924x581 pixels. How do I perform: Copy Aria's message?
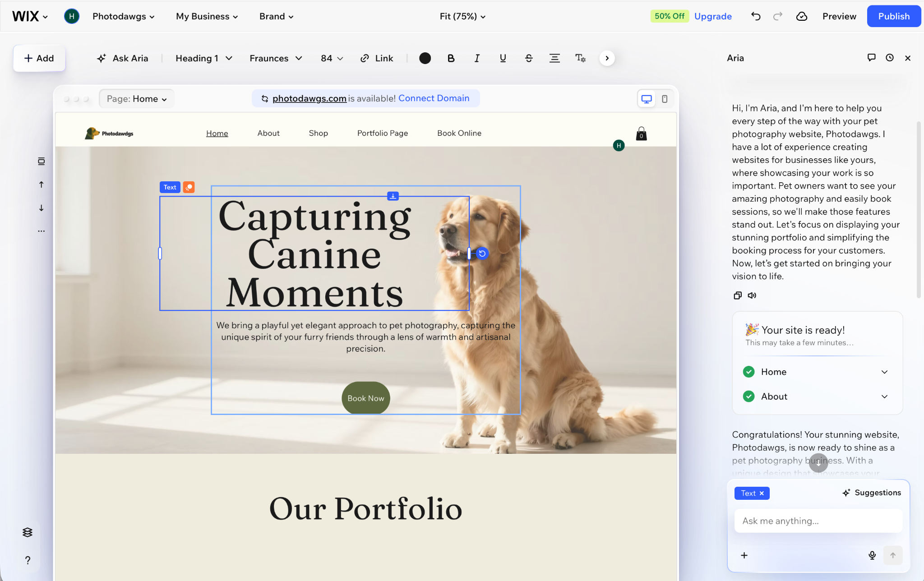[x=738, y=295]
